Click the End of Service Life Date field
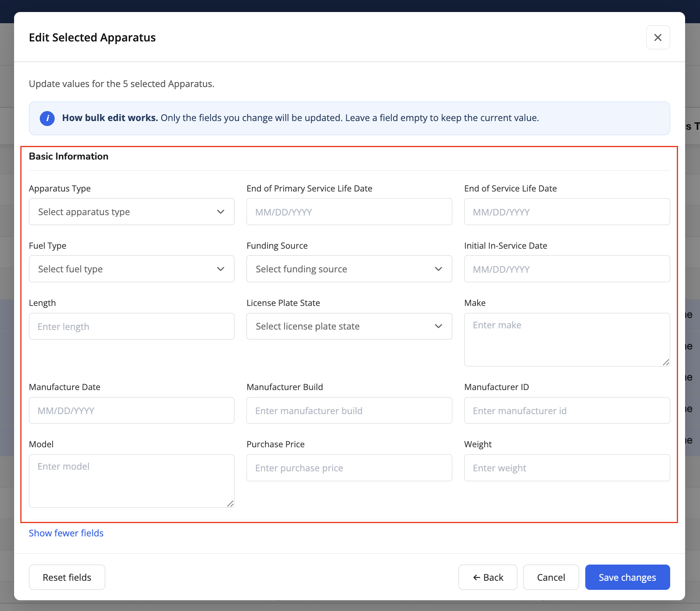Screen dimensions: 700x611 [x=567, y=212]
